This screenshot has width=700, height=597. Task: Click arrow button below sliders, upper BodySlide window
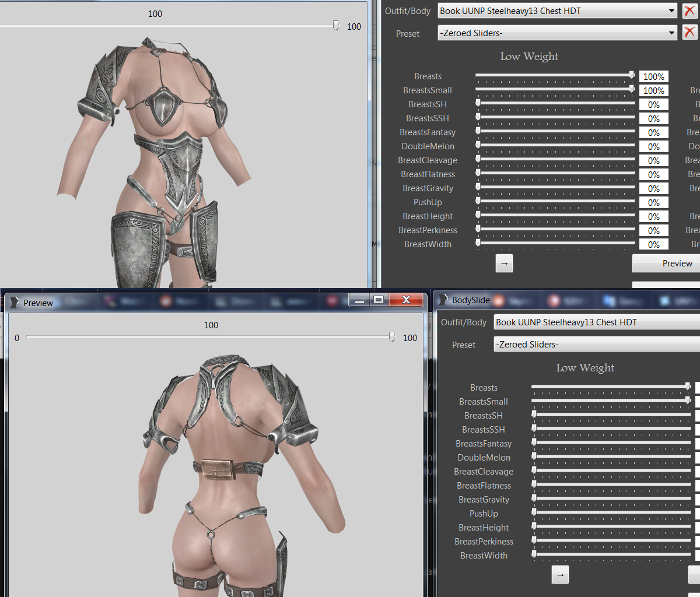tap(504, 264)
